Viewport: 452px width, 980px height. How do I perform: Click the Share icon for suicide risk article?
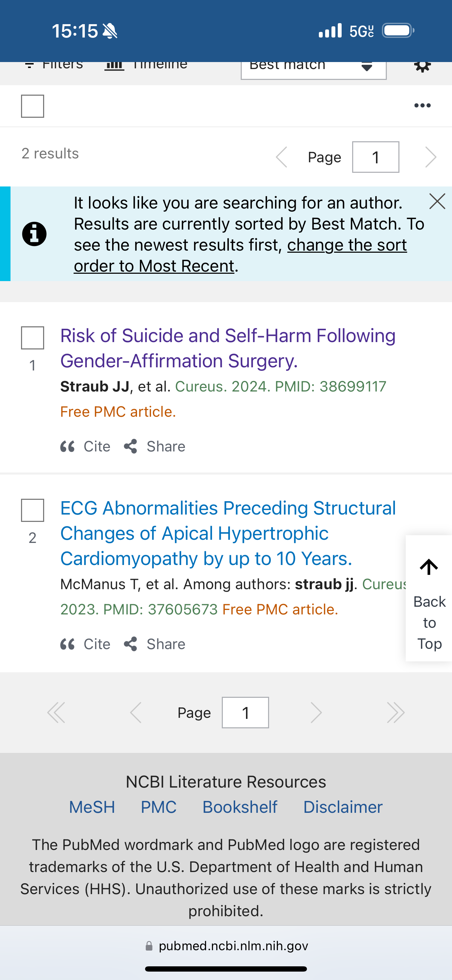pos(130,446)
